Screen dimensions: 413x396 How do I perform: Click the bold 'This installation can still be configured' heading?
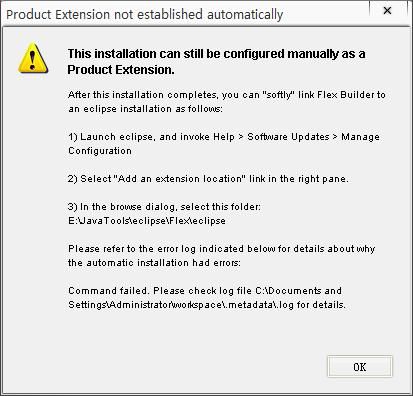click(217, 54)
